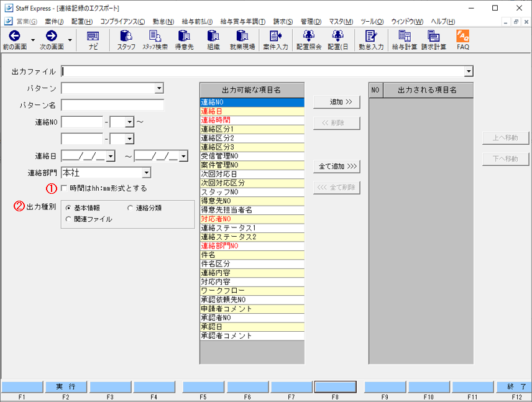
Task: Open the 請求計算 billing icon
Action: (x=434, y=40)
